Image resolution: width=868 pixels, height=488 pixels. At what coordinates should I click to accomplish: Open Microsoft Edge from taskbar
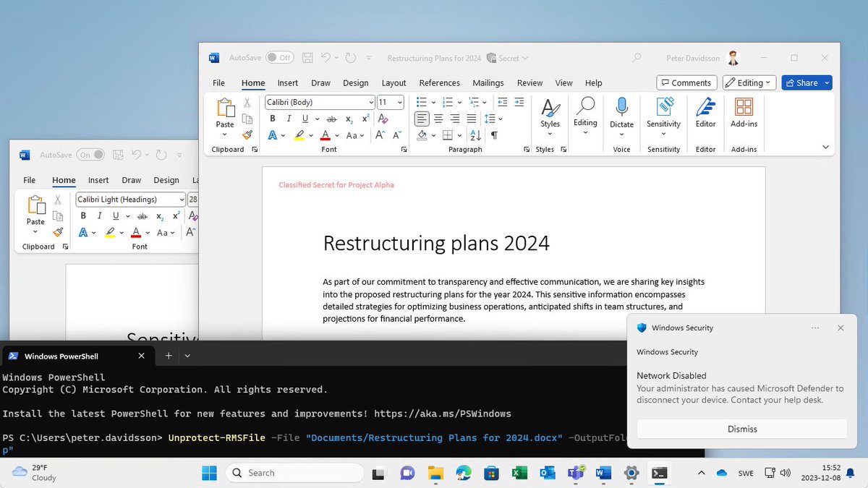[x=463, y=473]
